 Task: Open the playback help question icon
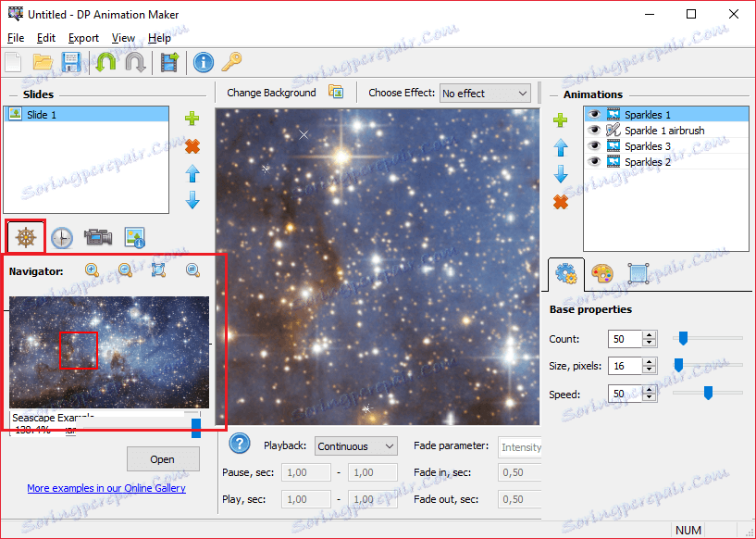point(240,443)
